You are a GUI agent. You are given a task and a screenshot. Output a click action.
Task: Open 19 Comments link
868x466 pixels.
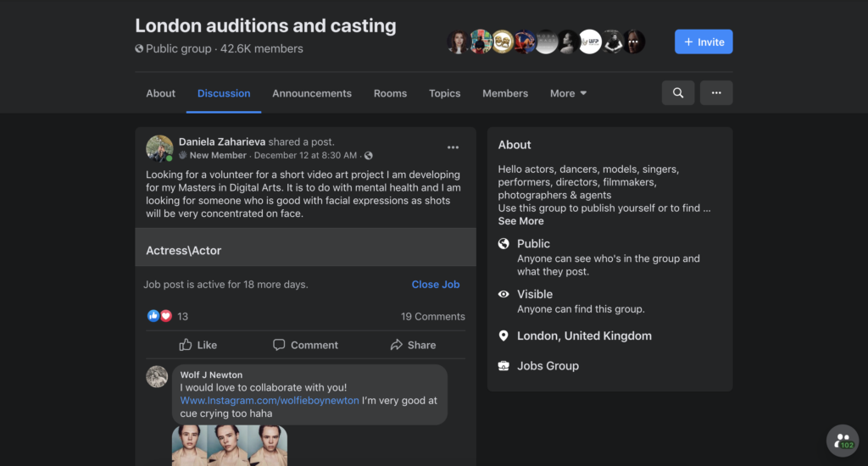point(433,317)
